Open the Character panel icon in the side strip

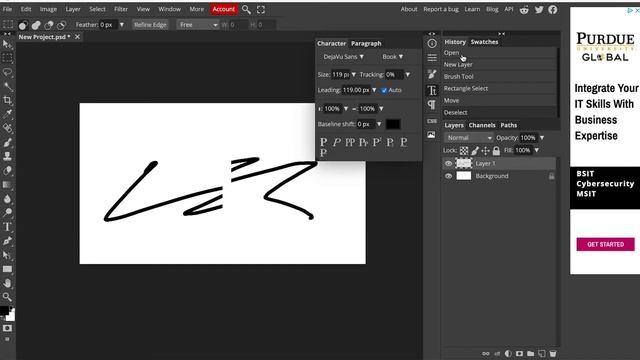[432, 90]
